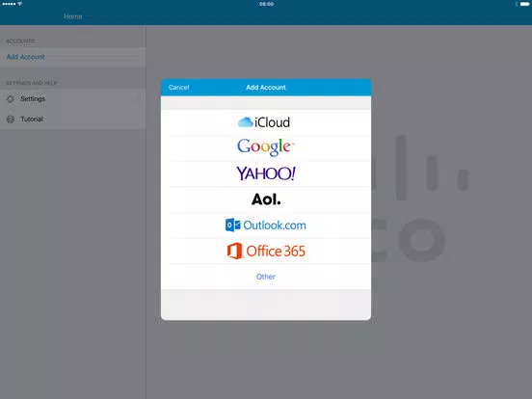Open Settings in the sidebar

(x=73, y=99)
